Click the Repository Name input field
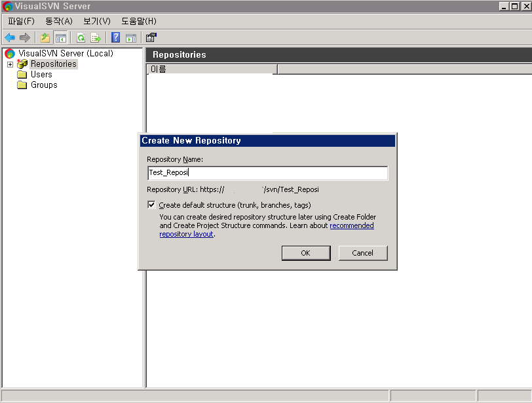Image resolution: width=532 pixels, height=403 pixels. [268, 172]
